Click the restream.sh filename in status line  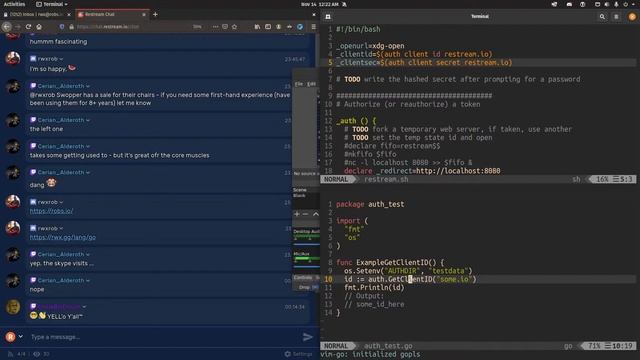click(386, 179)
